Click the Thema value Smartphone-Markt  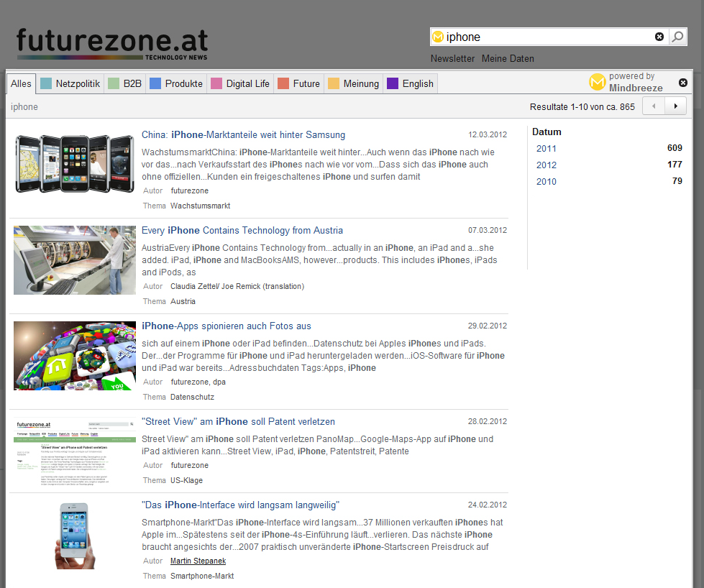(202, 576)
